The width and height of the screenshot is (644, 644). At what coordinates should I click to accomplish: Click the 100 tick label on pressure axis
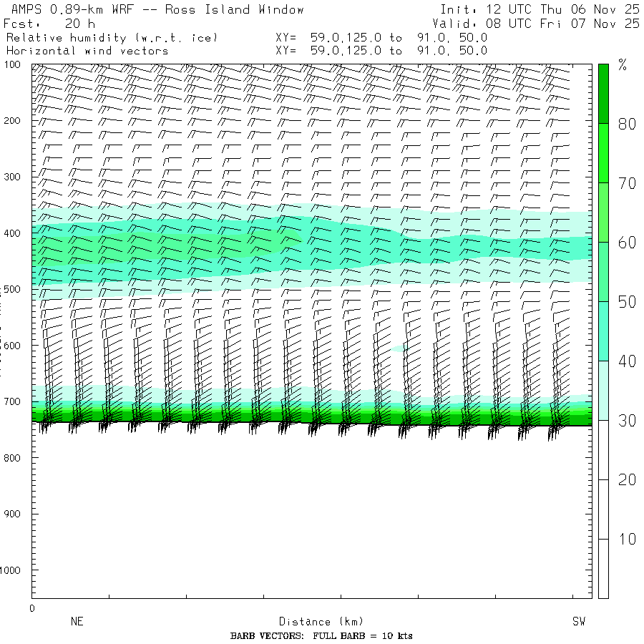pos(14,66)
